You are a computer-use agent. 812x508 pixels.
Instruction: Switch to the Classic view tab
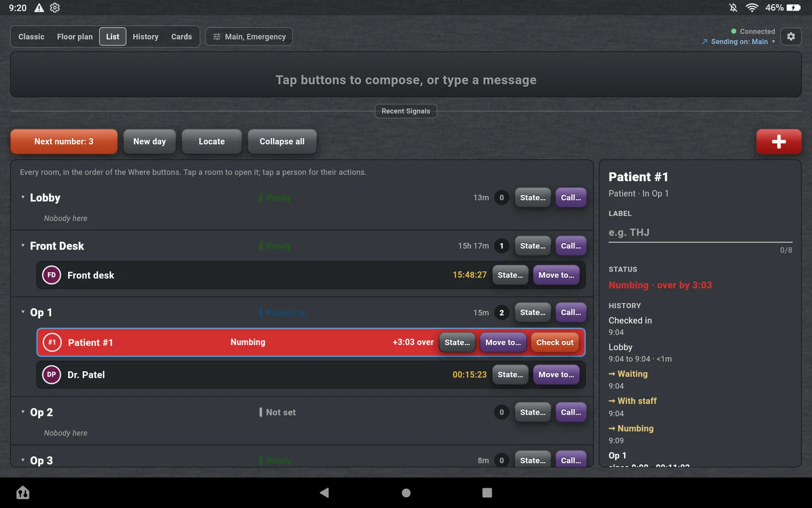pos(31,37)
